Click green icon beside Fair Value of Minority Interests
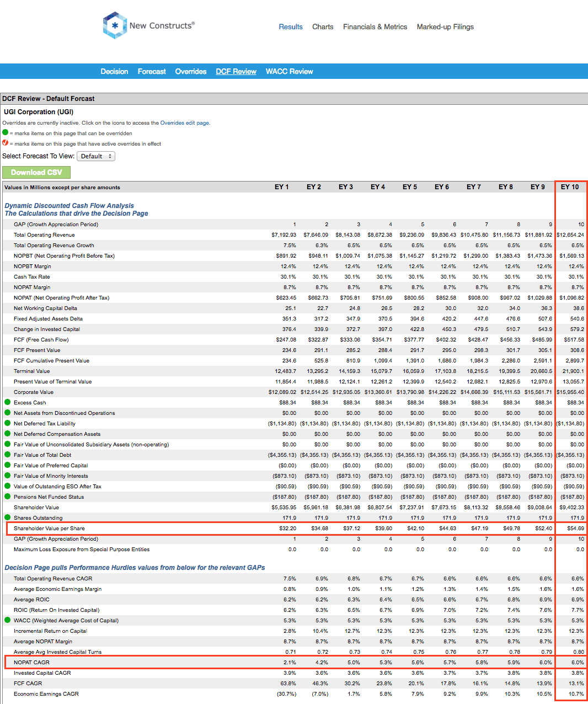This screenshot has width=588, height=704. 8,476
